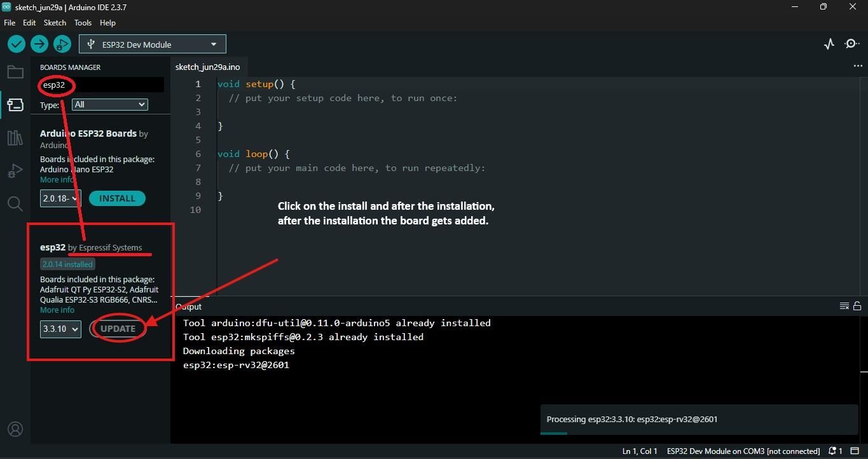
Task: Open the Help menu
Action: [x=107, y=22]
